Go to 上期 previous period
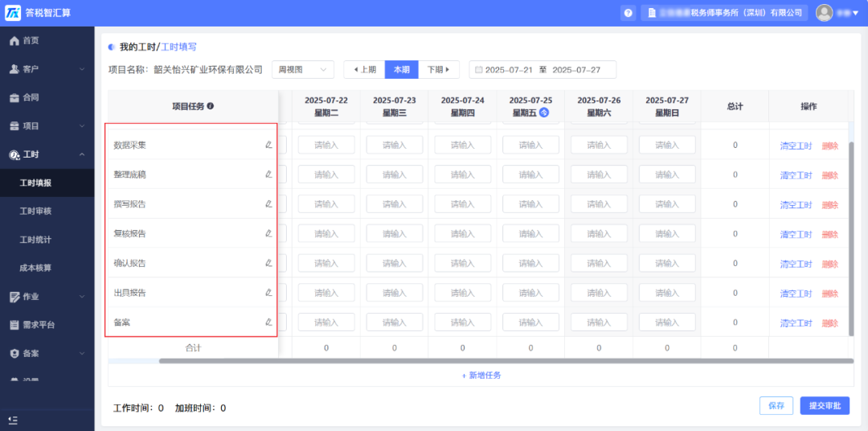 click(364, 70)
